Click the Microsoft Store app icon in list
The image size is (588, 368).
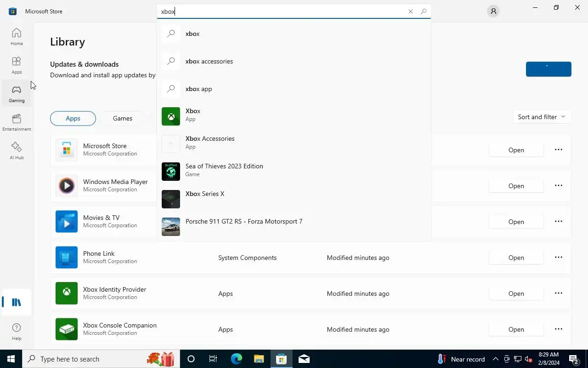pos(67,149)
